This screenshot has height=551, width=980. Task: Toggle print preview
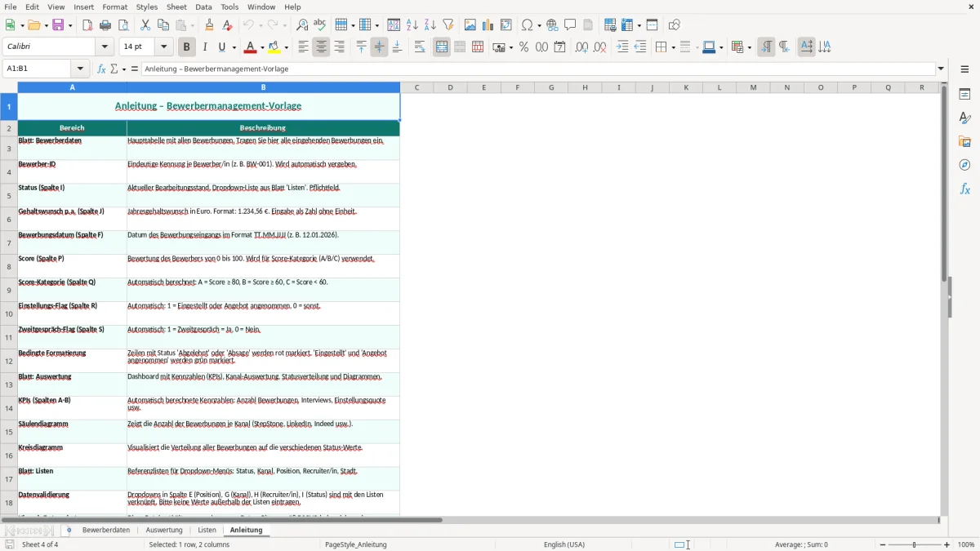click(123, 25)
